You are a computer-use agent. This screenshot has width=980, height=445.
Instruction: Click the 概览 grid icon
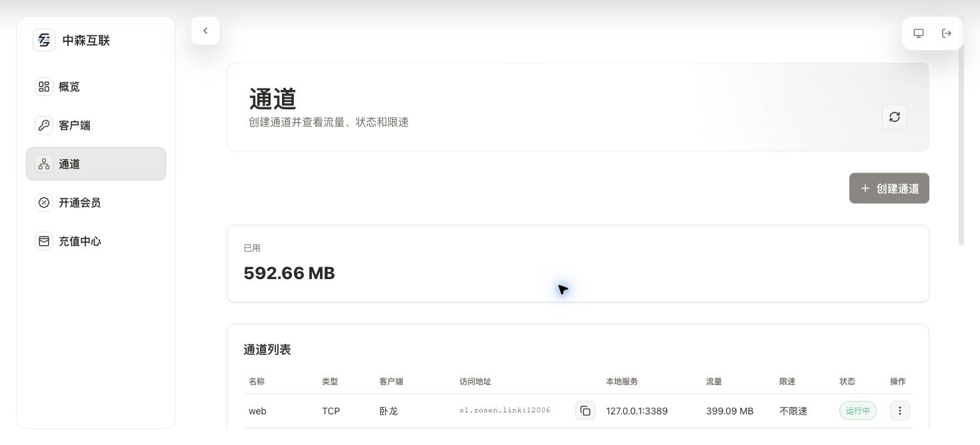pos(44,87)
